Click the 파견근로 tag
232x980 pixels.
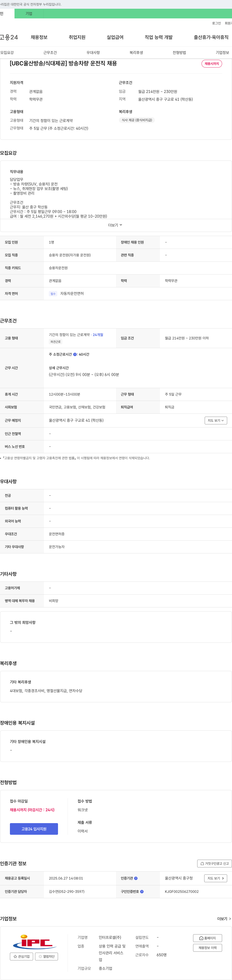(x=55, y=342)
